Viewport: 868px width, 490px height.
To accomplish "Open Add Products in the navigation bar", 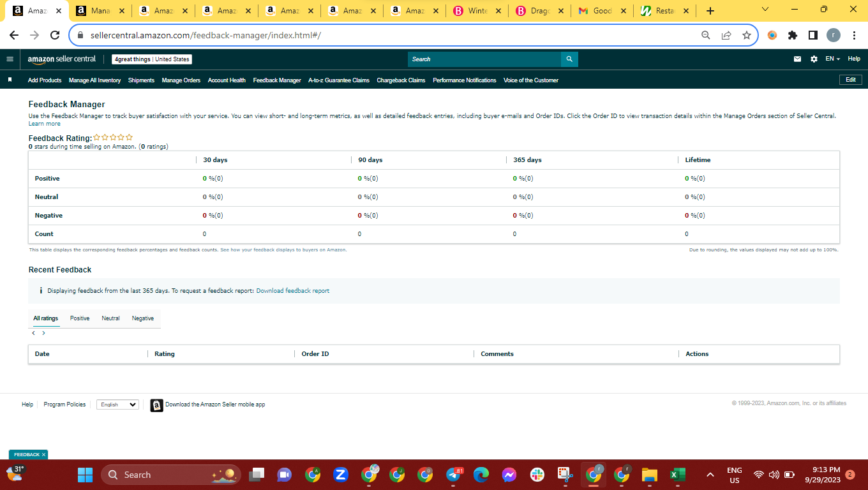I will (45, 80).
